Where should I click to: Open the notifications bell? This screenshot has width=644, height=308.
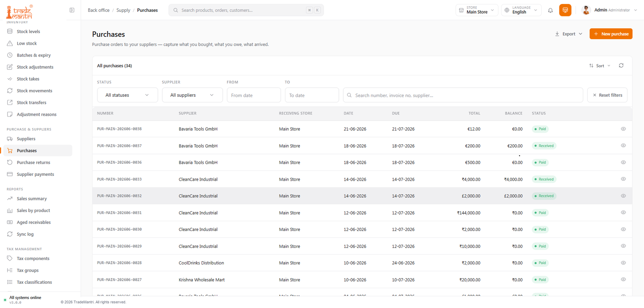550,10
